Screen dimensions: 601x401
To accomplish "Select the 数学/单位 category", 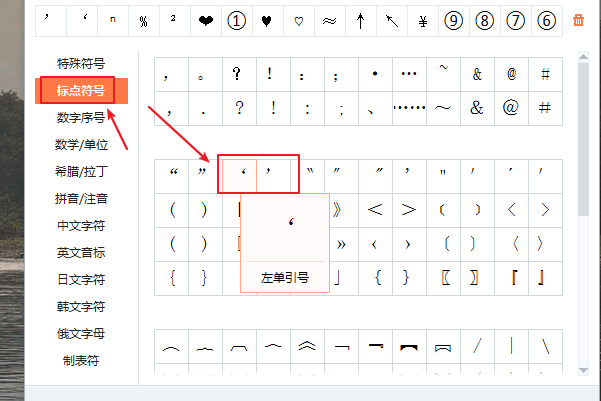I will coord(81,145).
